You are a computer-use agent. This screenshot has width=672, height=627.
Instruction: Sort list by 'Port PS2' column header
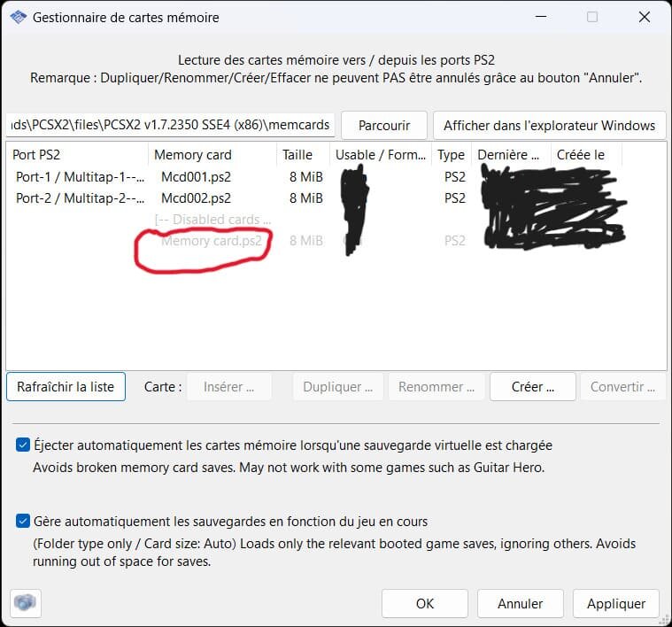[x=76, y=155]
